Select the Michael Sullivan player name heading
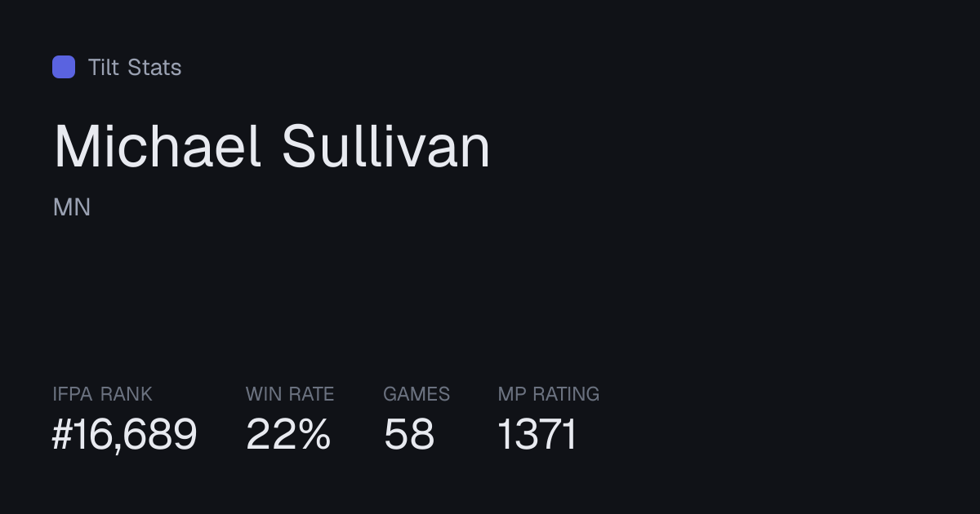The height and width of the screenshot is (514, 980). pyautogui.click(x=272, y=147)
